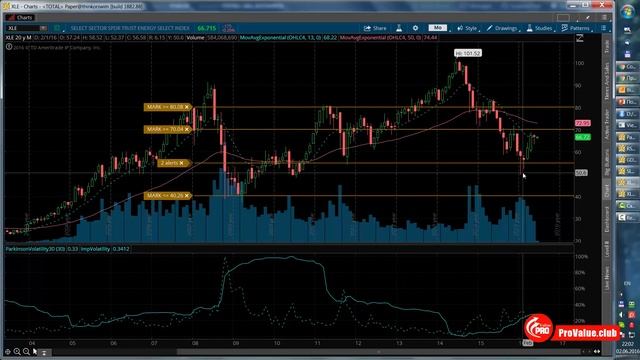Click the 50.8 gray price tag
Viewport: 640px width, 360px height.
pos(581,173)
